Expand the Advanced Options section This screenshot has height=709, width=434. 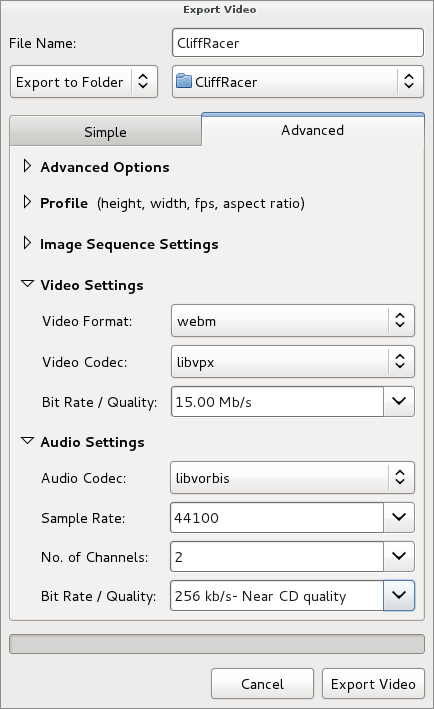click(x=27, y=166)
